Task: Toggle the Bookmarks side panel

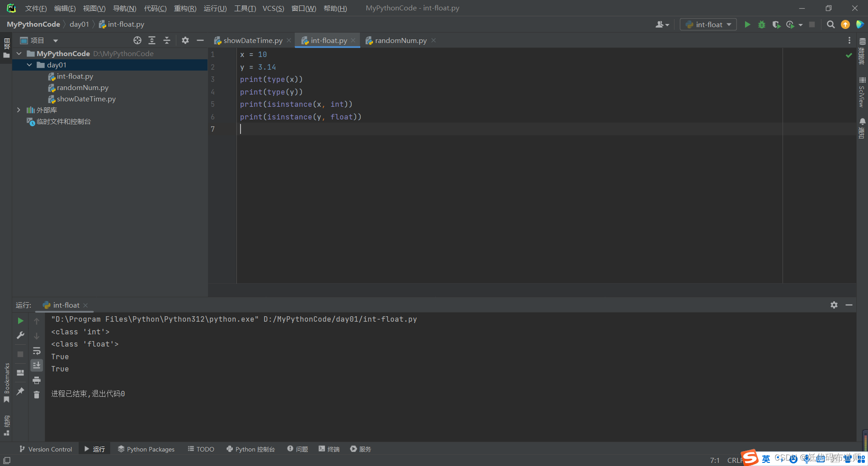Action: coord(6,383)
